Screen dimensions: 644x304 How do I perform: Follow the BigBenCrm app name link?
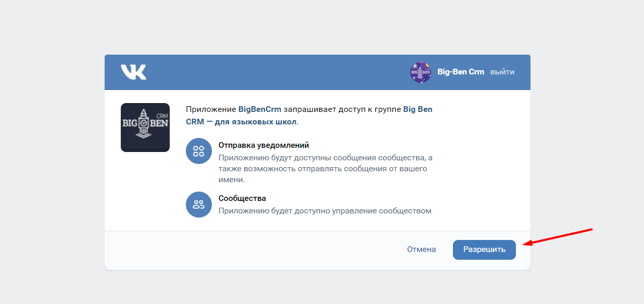[260, 109]
